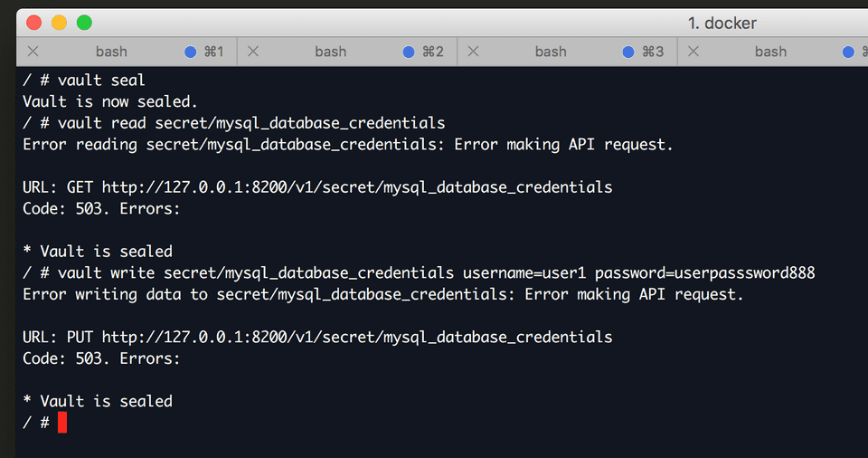The width and height of the screenshot is (868, 458).
Task: Click the red terminal cursor block
Action: point(62,423)
